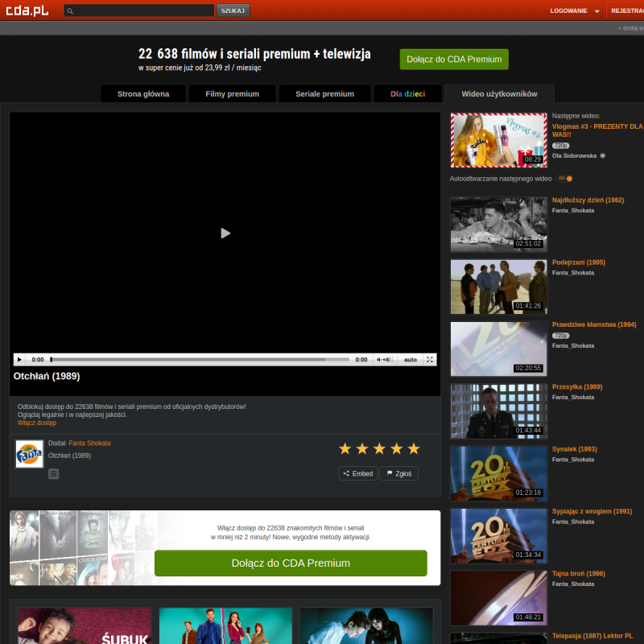Open Podejrzani (1995) thumbnail
Image resolution: width=644 pixels, height=644 pixels.
[x=498, y=287]
